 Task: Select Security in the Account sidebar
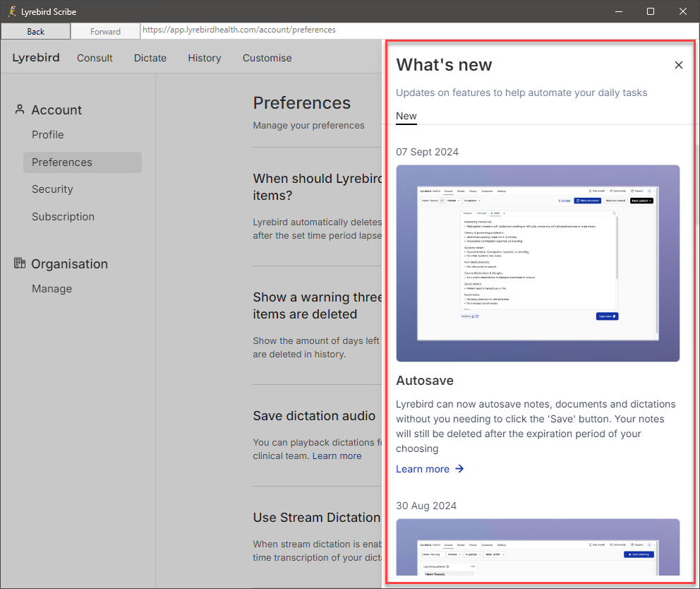(x=52, y=189)
